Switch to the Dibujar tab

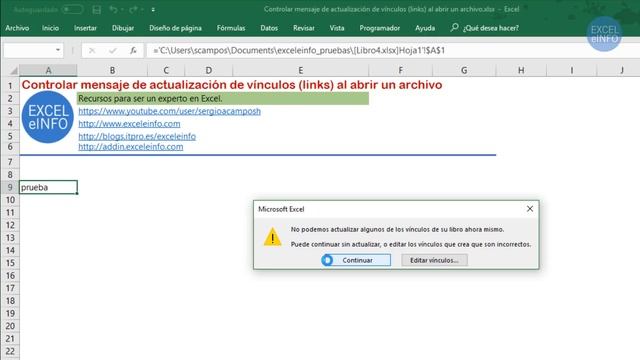click(x=123, y=28)
